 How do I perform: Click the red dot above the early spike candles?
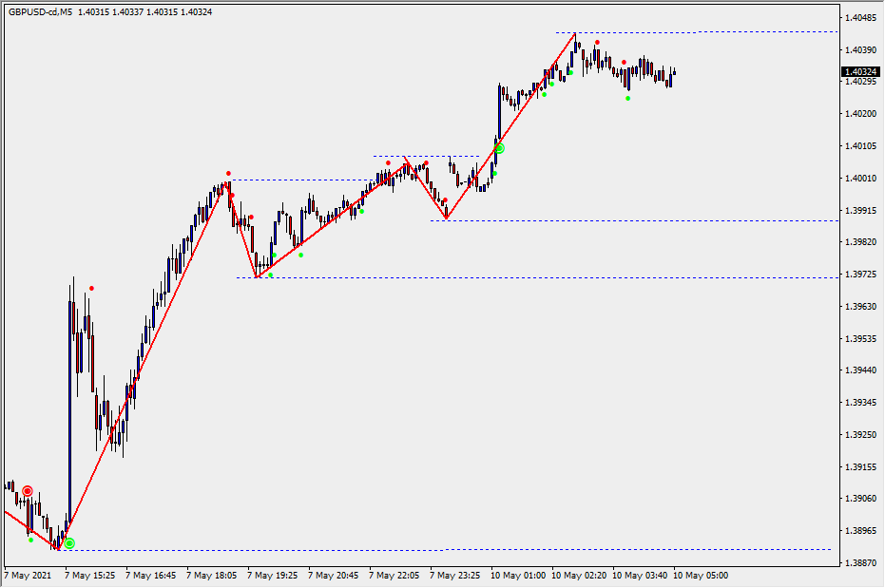pos(91,288)
